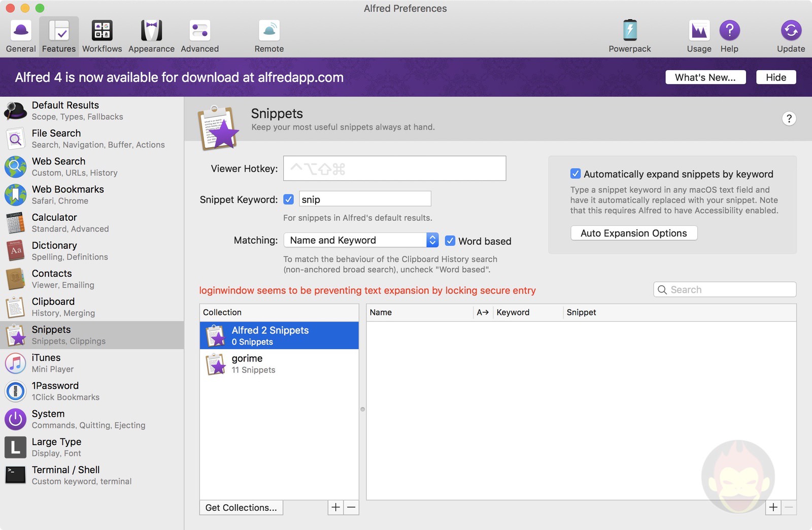Select Web Bookmarks feature
Image resolution: width=812 pixels, height=530 pixels.
click(92, 194)
